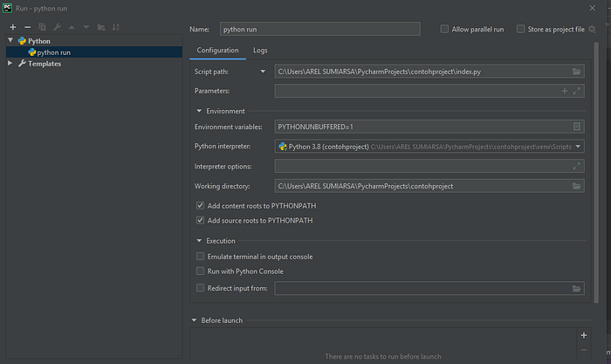Collapse the Execution section
The image size is (611, 364).
coord(199,241)
